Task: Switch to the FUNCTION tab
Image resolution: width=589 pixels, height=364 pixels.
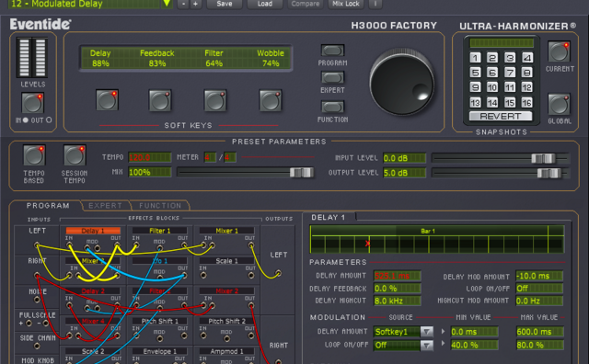Action: click(x=160, y=206)
